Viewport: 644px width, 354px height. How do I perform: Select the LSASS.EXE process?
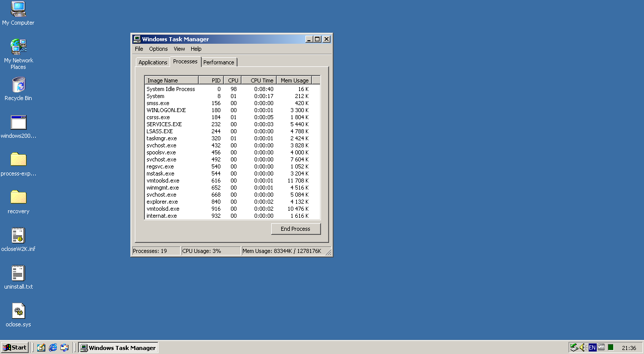[232, 131]
